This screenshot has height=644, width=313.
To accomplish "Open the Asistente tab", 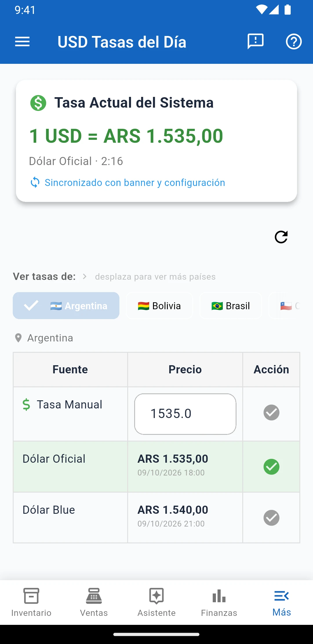I will coord(156,602).
